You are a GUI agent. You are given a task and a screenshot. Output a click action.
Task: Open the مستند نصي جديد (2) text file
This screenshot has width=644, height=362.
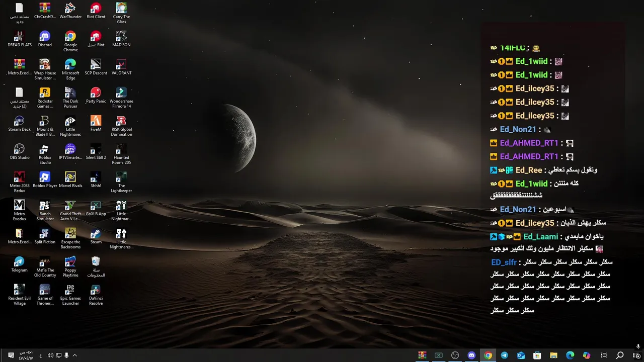click(x=19, y=98)
